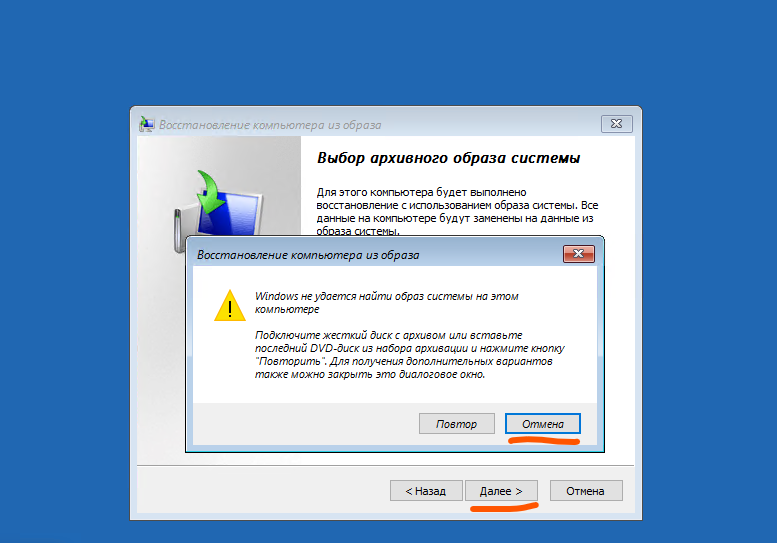Click the warning dialog title bar text
Viewport: 777px width, 543px height.
(x=308, y=255)
